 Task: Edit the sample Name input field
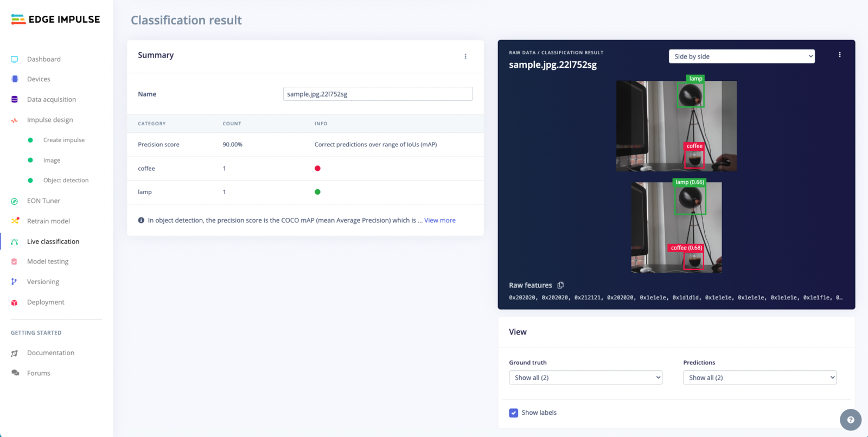378,94
